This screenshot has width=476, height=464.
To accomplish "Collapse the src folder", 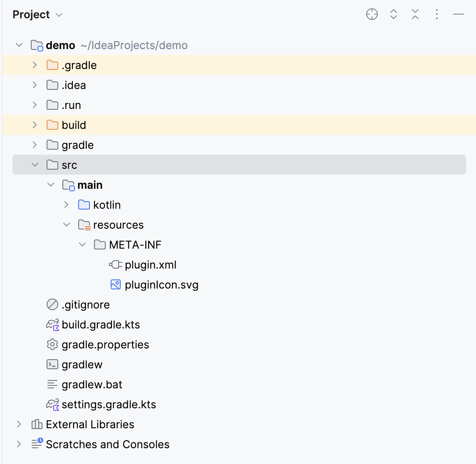I will 35,165.
